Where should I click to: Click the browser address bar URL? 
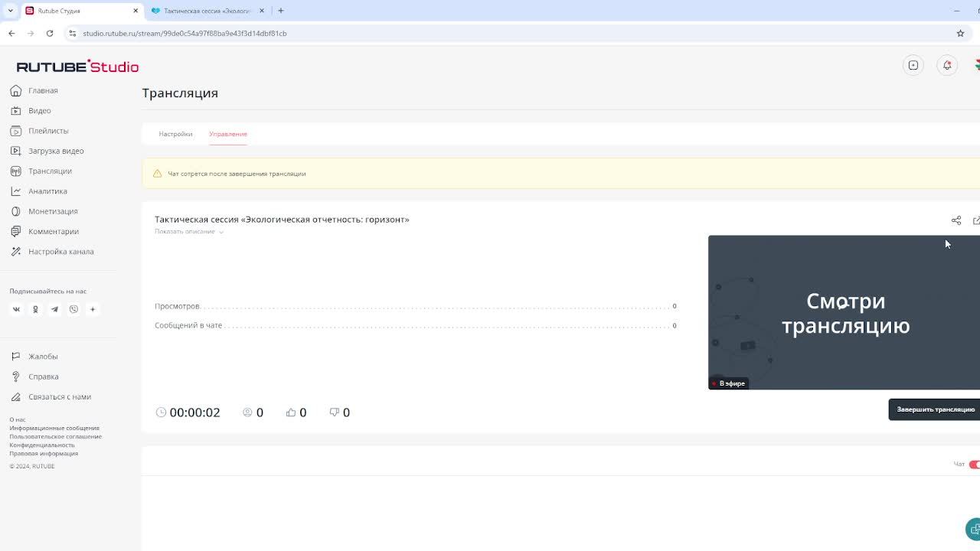185,34
